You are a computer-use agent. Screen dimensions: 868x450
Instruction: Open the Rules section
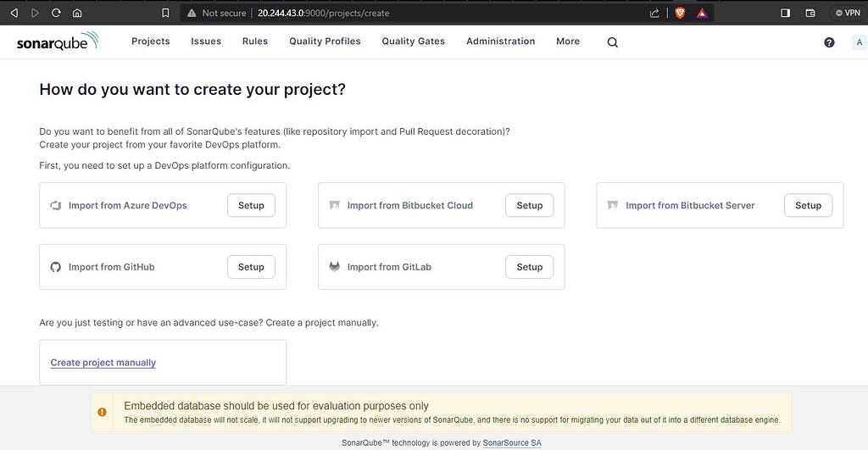point(255,41)
